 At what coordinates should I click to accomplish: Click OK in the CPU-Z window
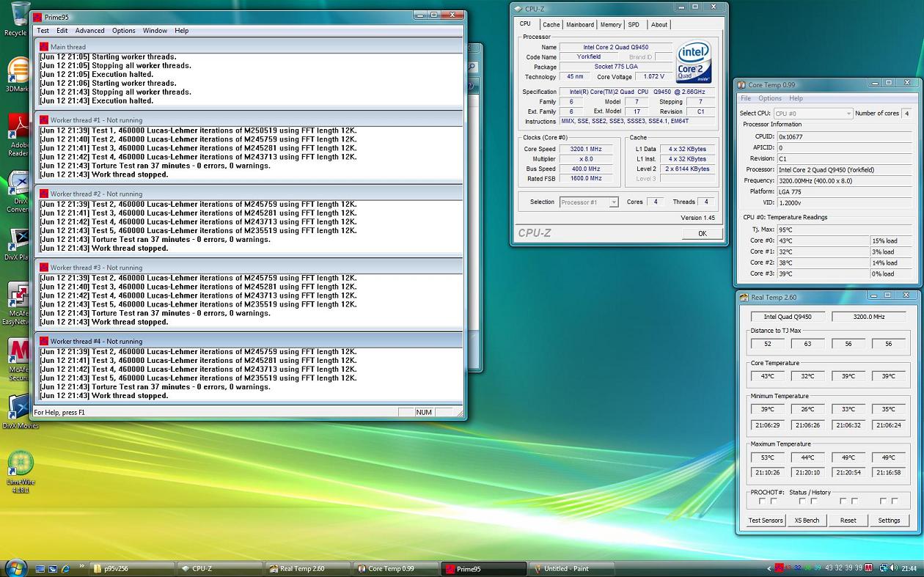pos(702,233)
